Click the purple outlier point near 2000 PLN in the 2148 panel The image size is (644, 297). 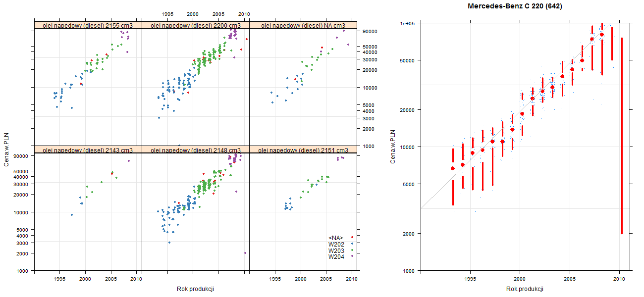(245, 253)
